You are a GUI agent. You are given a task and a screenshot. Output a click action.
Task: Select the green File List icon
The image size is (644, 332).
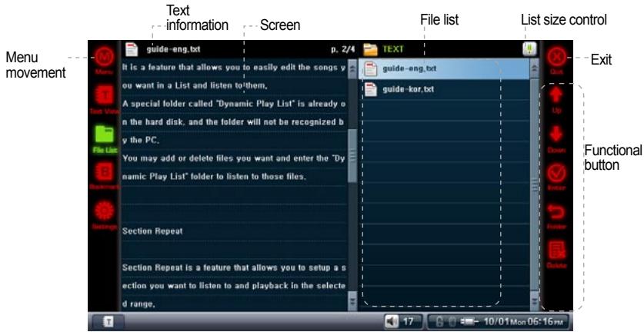105,135
